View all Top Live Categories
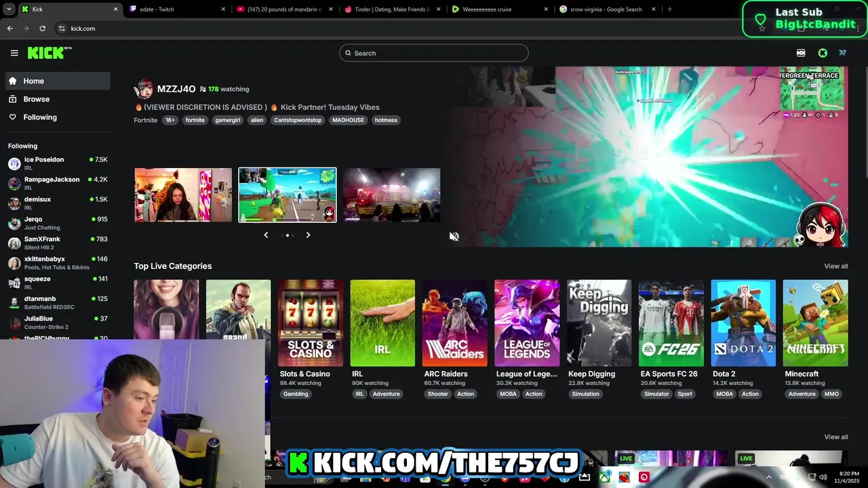 (x=835, y=266)
